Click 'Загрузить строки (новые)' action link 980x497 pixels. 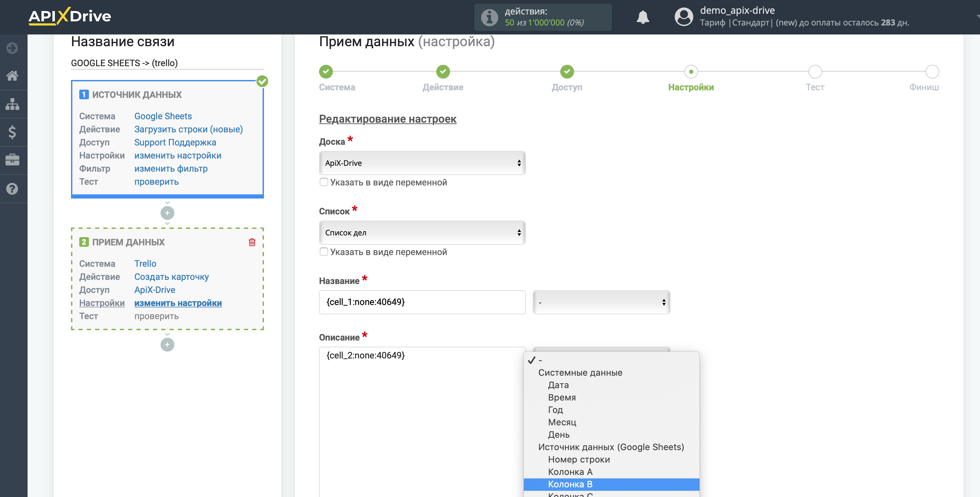[x=188, y=129]
